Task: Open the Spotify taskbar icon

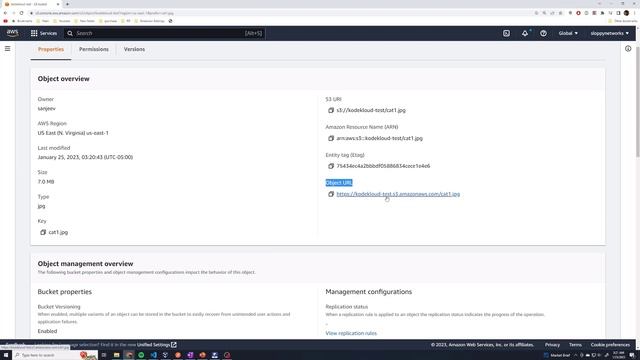Action: pos(141,355)
